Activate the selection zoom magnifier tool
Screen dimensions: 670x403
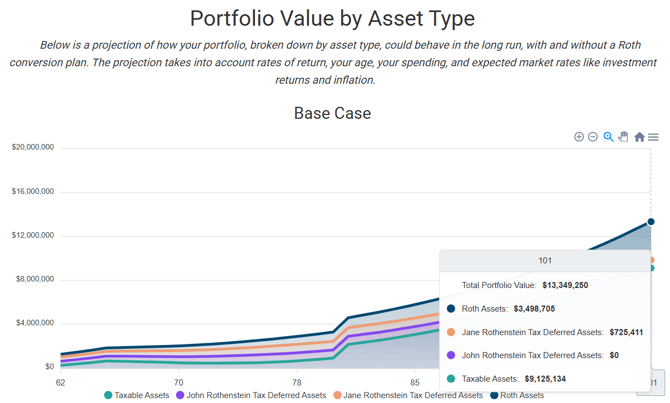(x=608, y=137)
